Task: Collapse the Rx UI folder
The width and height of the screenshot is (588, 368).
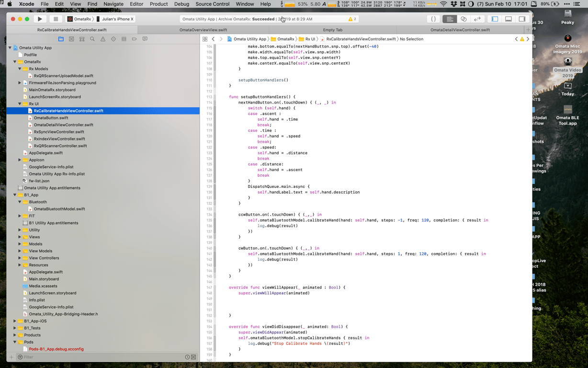Action: point(20,104)
